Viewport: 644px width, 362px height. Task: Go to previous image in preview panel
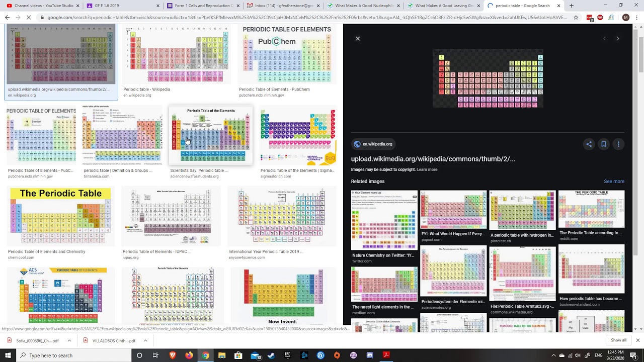(604, 39)
